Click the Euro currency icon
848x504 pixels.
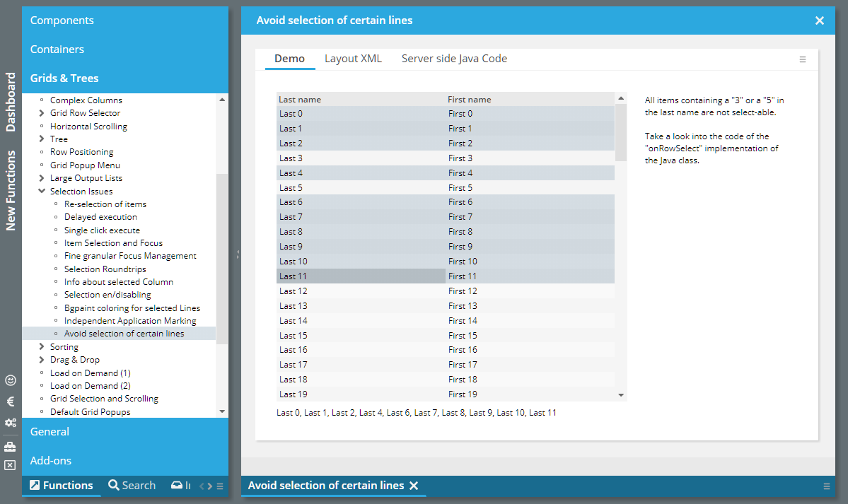point(10,402)
